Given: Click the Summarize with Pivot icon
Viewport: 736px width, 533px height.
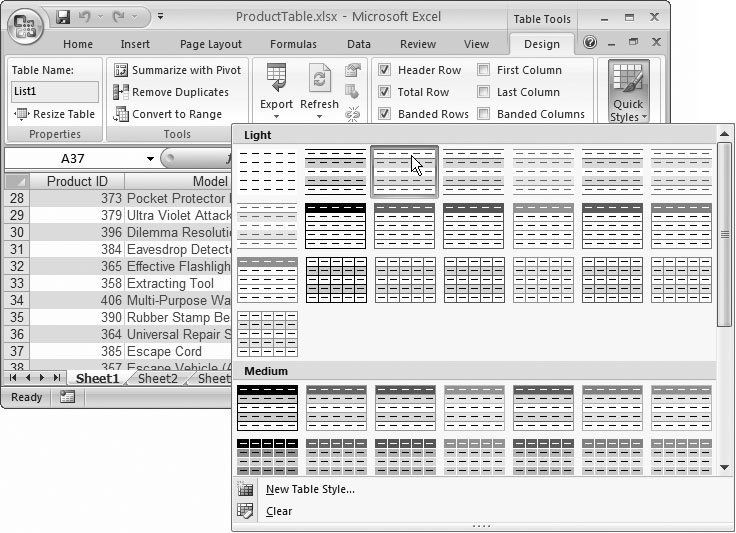Looking at the screenshot, I should click(x=121, y=70).
